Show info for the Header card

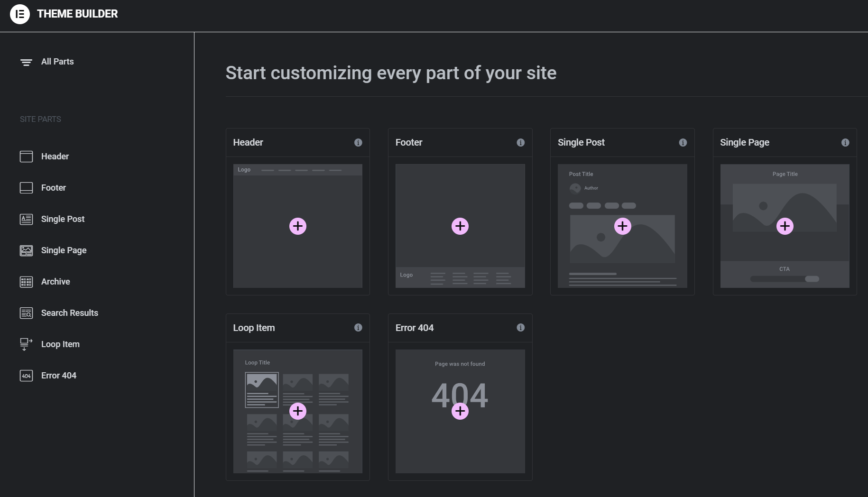pyautogui.click(x=359, y=142)
